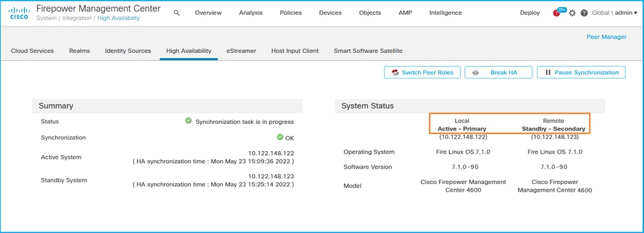Click the Active System IP 10.122.148.122
The image size is (644, 233).
click(x=271, y=153)
